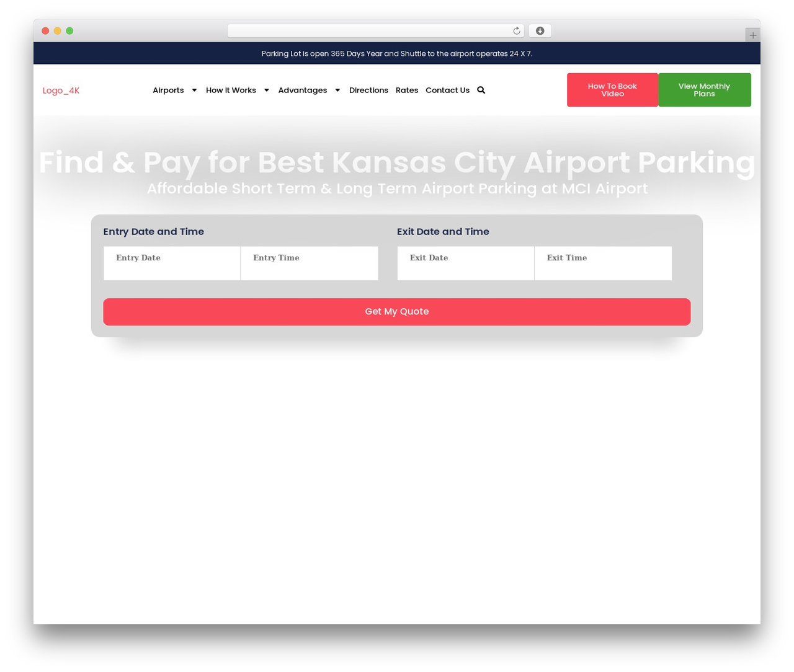The width and height of the screenshot is (794, 672).
Task: Expand the Airports dropdown arrow
Action: [x=194, y=91]
